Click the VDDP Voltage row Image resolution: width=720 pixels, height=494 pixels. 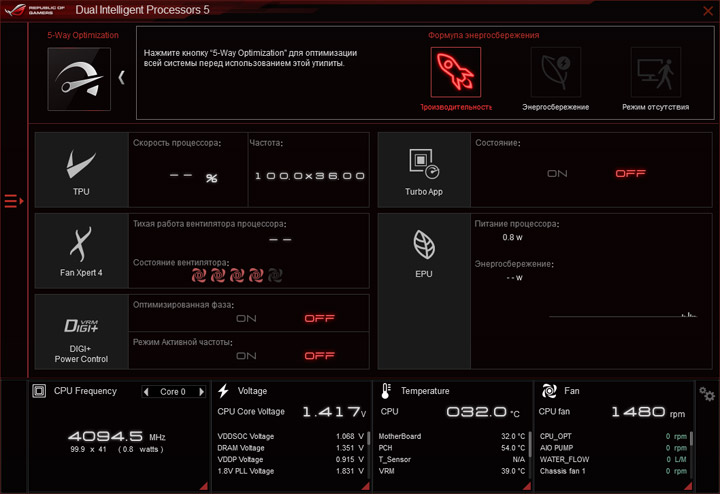click(x=291, y=460)
